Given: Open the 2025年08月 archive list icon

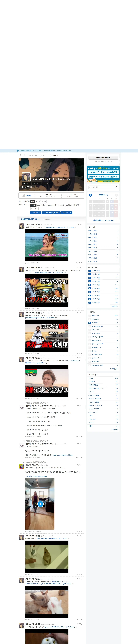Looking at the screenshot, I should coord(90,271).
